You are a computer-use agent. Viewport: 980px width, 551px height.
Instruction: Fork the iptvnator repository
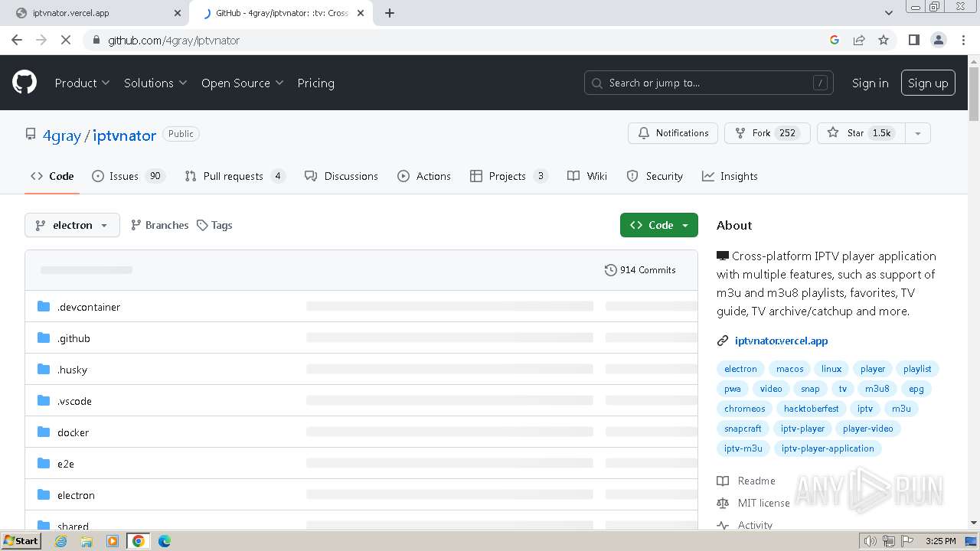[767, 133]
